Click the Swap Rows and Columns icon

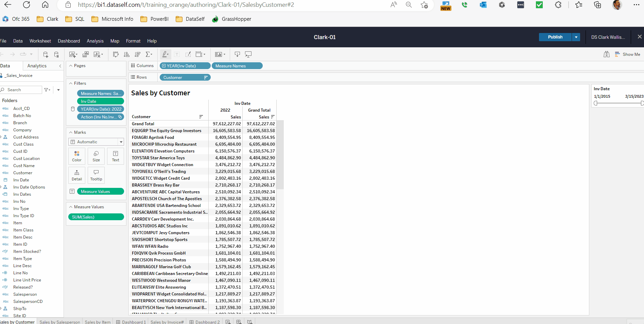point(116,54)
